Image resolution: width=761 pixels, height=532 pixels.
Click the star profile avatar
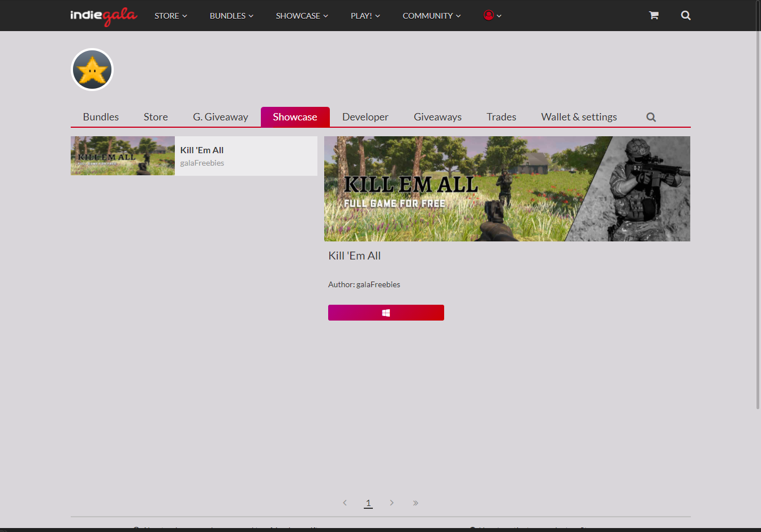coord(92,70)
